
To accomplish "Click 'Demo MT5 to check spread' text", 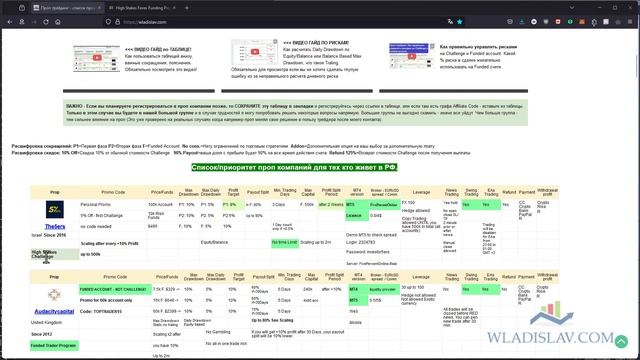I will [371, 235].
